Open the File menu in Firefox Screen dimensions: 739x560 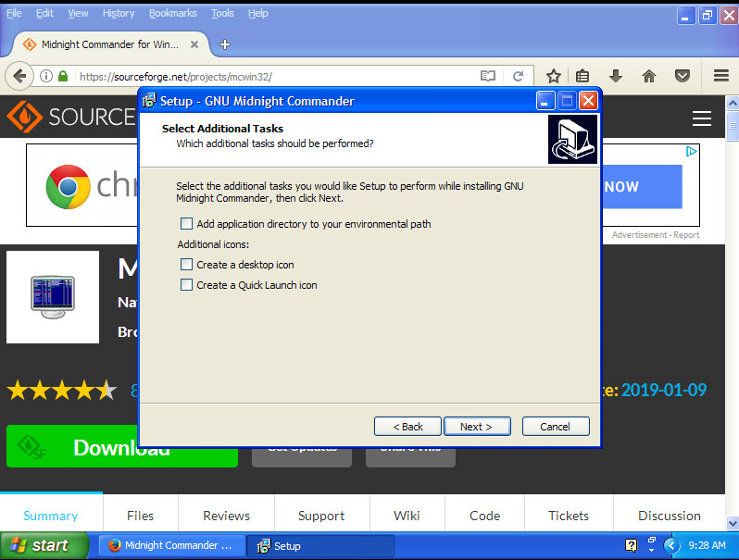coord(14,13)
